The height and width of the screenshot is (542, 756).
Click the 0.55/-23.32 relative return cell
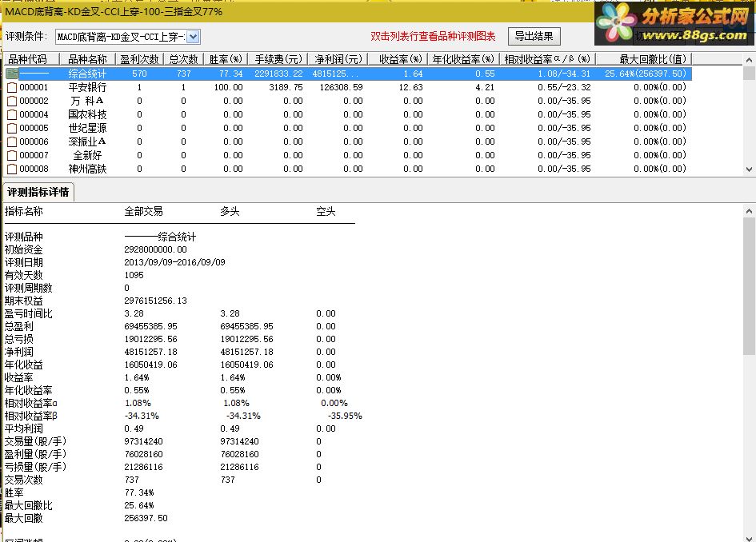point(564,87)
